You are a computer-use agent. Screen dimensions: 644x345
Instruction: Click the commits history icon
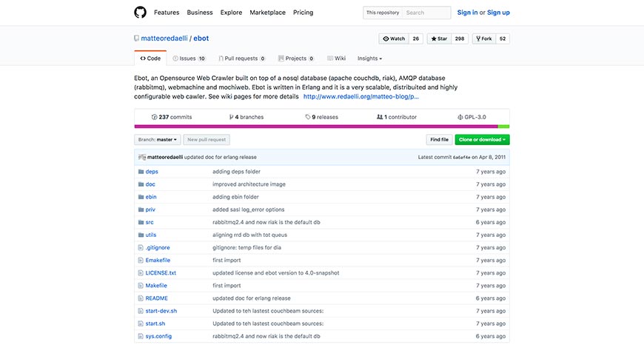pos(154,117)
